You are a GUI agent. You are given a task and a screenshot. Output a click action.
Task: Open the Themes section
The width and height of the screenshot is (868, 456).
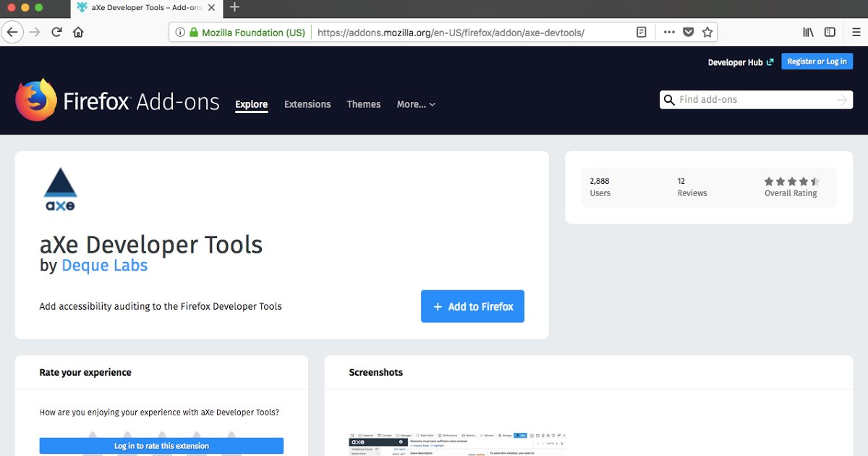pyautogui.click(x=364, y=104)
